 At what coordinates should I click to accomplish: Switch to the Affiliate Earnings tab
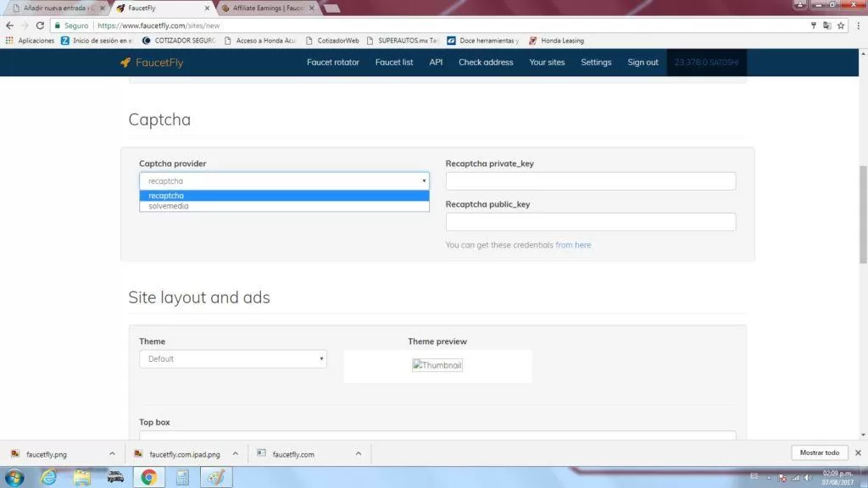tap(268, 8)
